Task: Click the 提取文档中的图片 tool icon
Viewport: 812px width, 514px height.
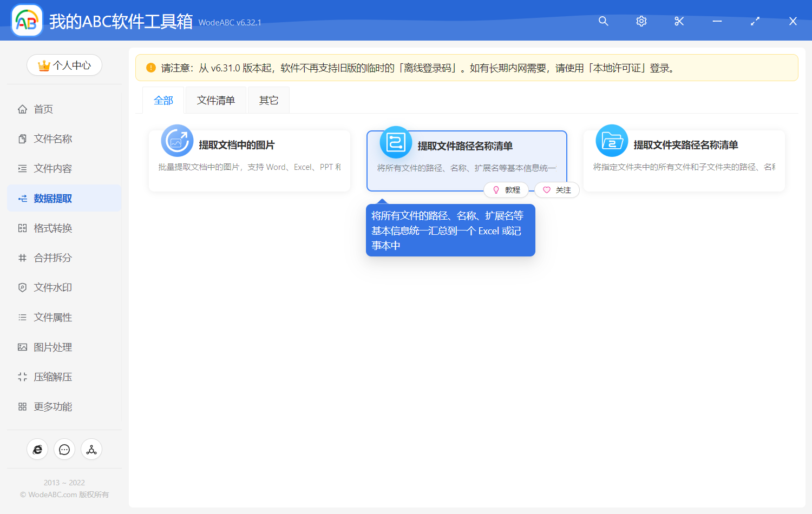Action: click(178, 140)
